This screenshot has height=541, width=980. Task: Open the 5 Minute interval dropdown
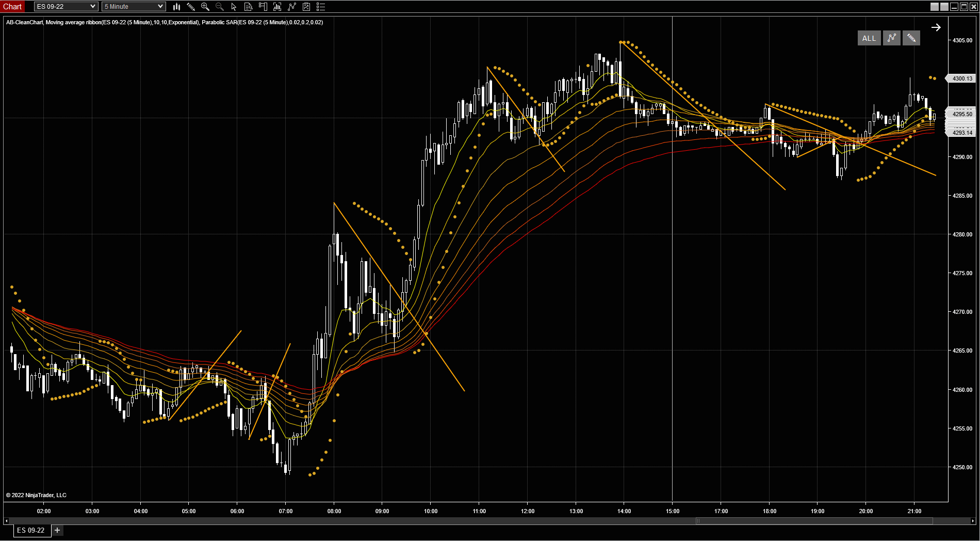tap(134, 7)
